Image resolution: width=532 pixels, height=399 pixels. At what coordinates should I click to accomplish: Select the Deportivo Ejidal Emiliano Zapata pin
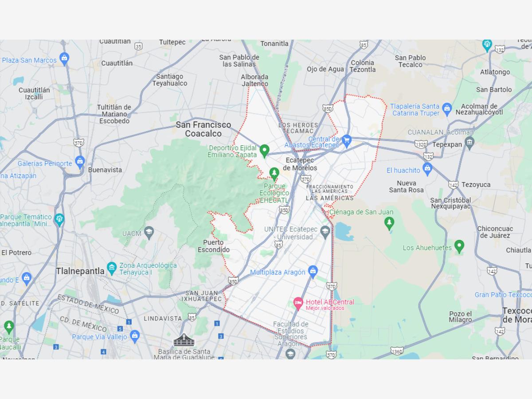[264, 151]
